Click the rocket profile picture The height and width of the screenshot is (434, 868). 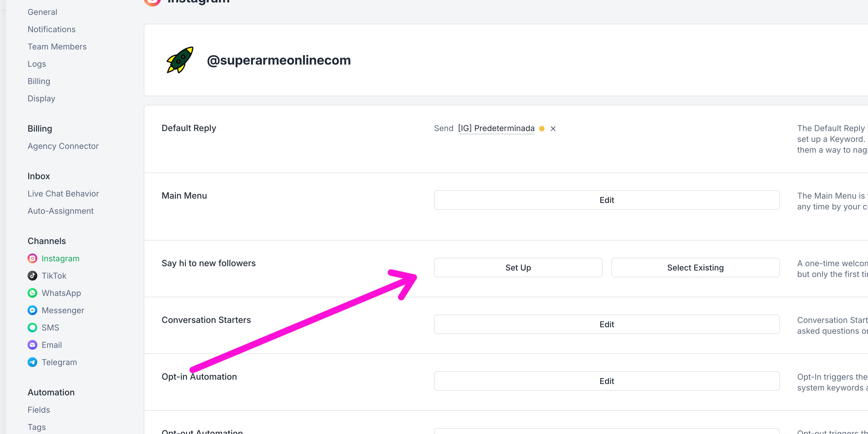point(180,60)
